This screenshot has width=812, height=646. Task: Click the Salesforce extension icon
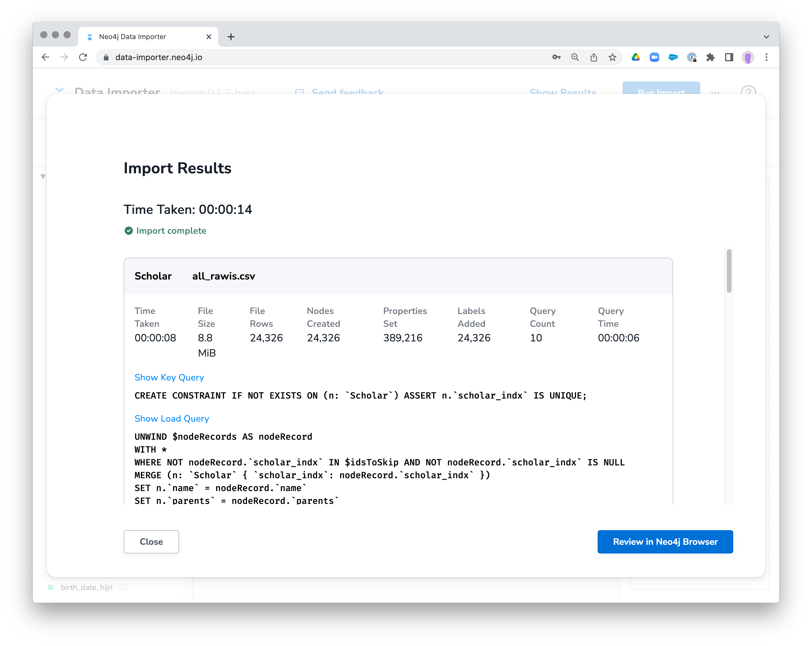point(673,57)
